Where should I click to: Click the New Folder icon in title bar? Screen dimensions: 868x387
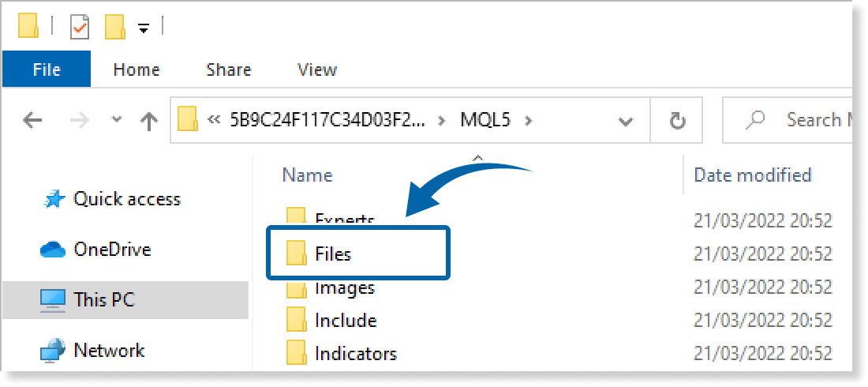(115, 28)
